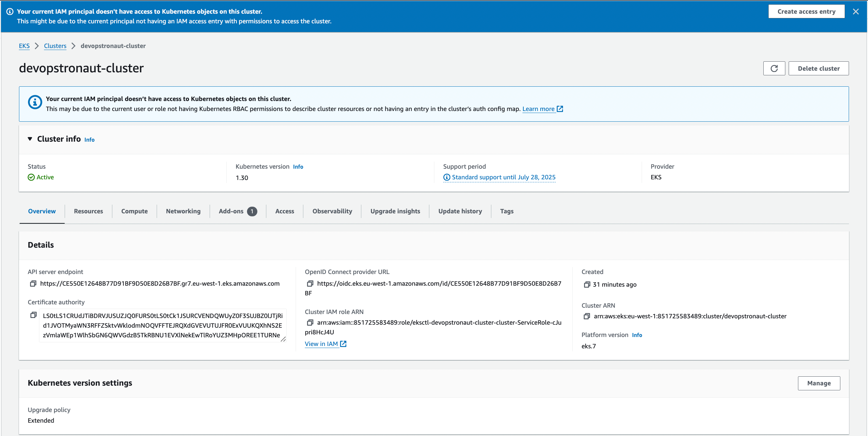868x436 pixels.
Task: Copy the Cluster ARN value
Action: point(587,316)
